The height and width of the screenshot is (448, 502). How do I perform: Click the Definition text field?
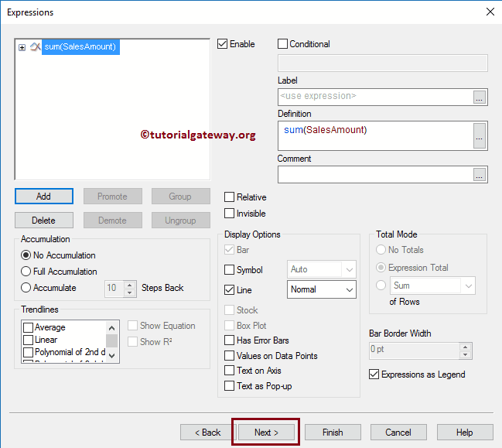pyautogui.click(x=375, y=135)
